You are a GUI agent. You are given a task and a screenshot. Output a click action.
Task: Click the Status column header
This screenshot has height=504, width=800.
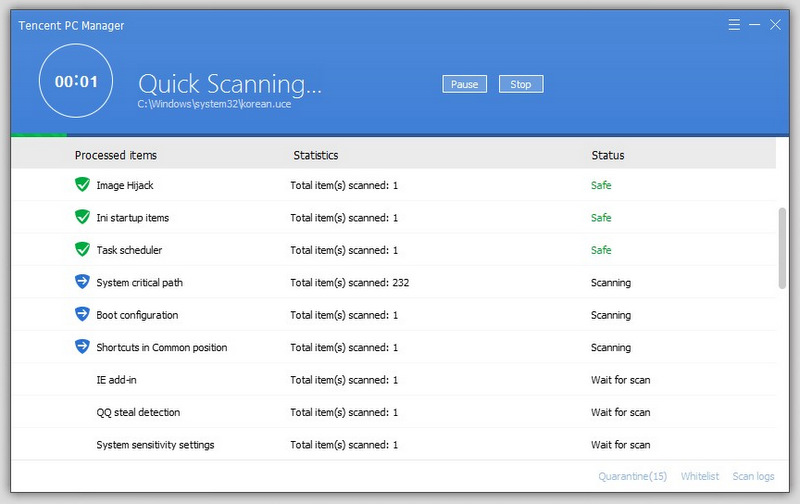coord(608,155)
